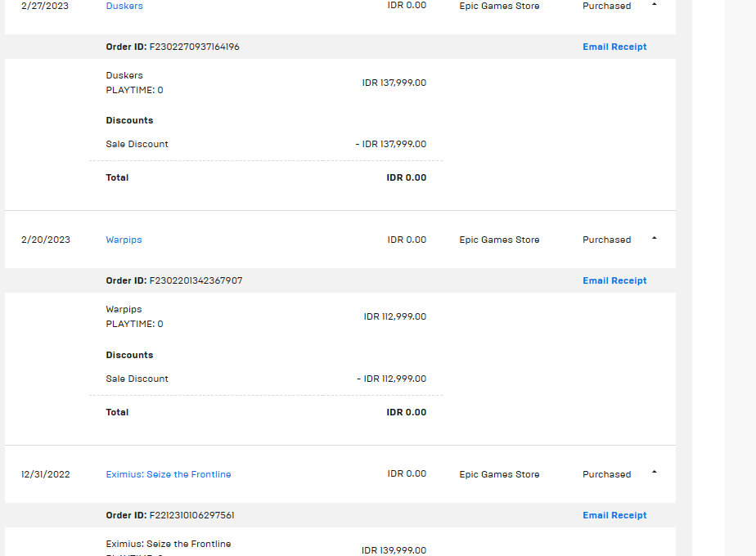756x556 pixels.
Task: Collapse the Warpips transaction details
Action: (655, 238)
